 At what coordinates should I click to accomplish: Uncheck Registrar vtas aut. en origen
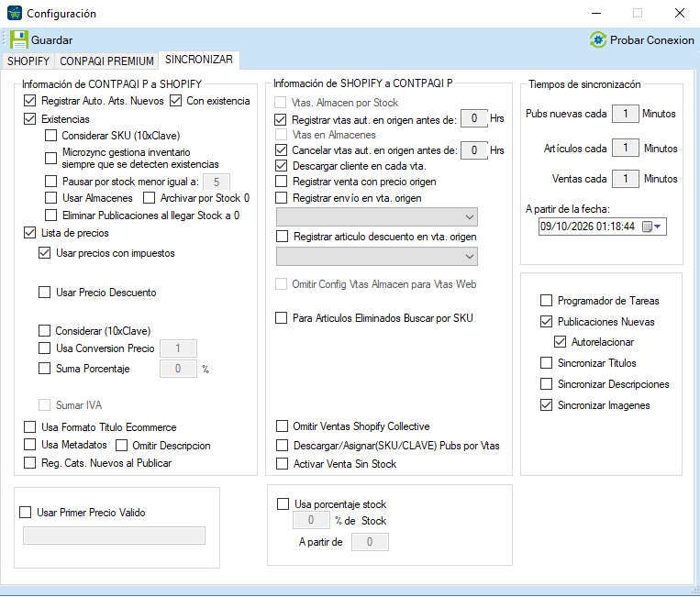click(x=281, y=119)
